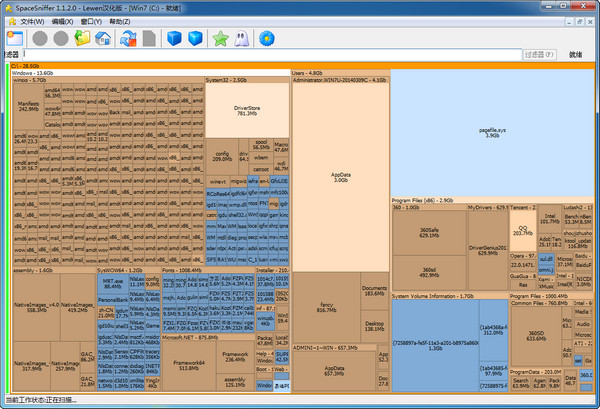
Task: Go up a level with folder arrow icon
Action: click(x=82, y=38)
